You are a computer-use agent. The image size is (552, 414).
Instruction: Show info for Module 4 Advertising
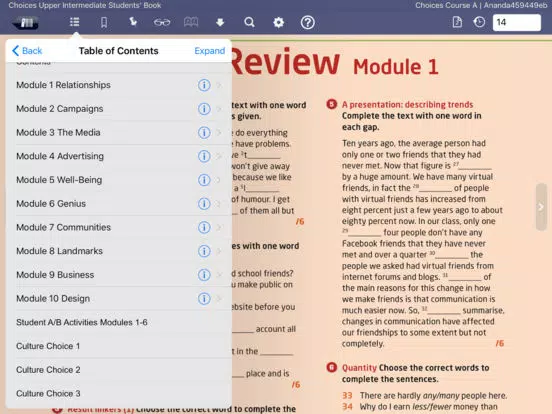[x=204, y=156]
